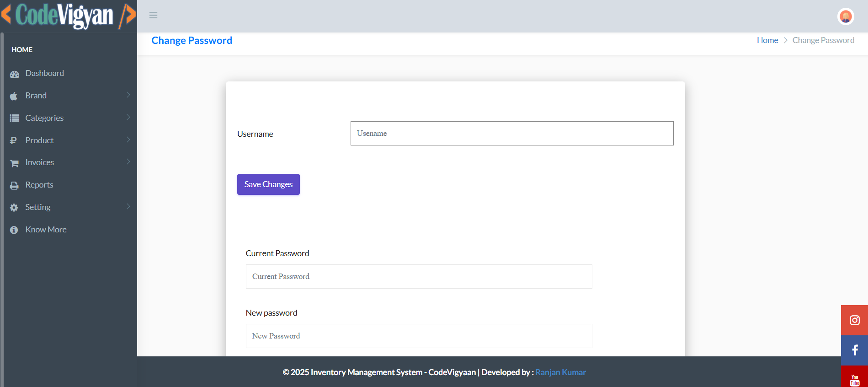Click the hamburger sidebar toggle icon
Screen dimensions: 868x387
pyautogui.click(x=153, y=16)
